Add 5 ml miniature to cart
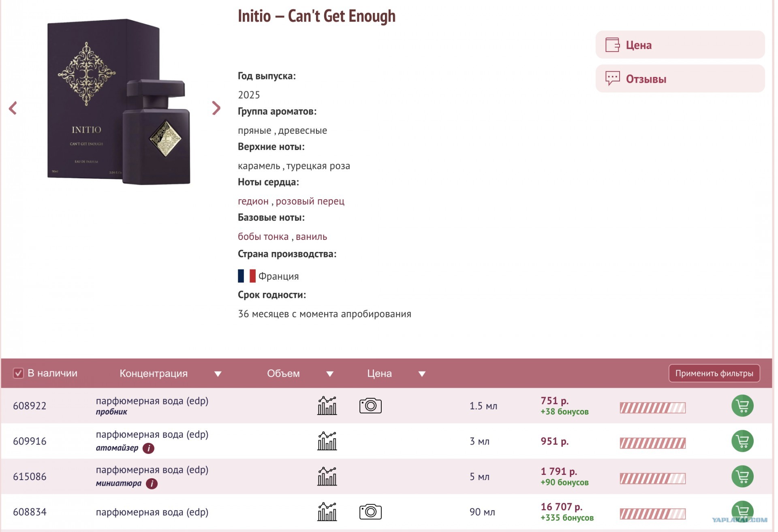 coord(742,476)
